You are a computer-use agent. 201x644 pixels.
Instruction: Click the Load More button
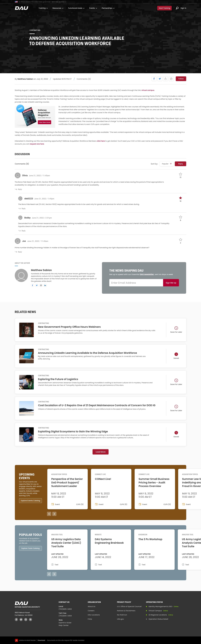pyautogui.click(x=100, y=452)
